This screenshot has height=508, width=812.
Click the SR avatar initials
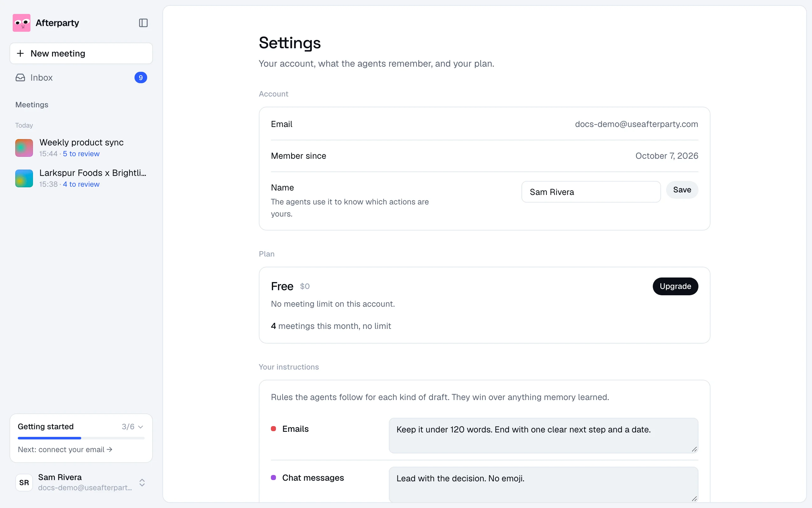24,483
